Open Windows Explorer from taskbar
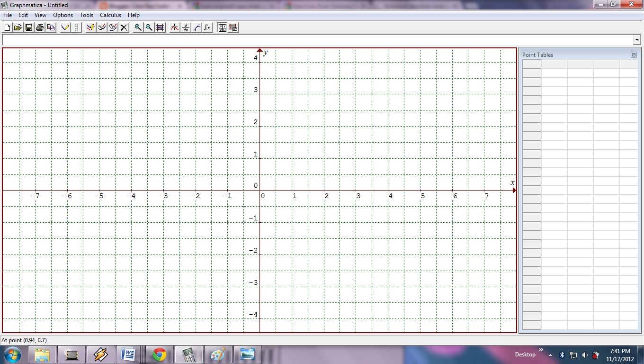Viewport: 644px width, 364px height. pos(42,355)
